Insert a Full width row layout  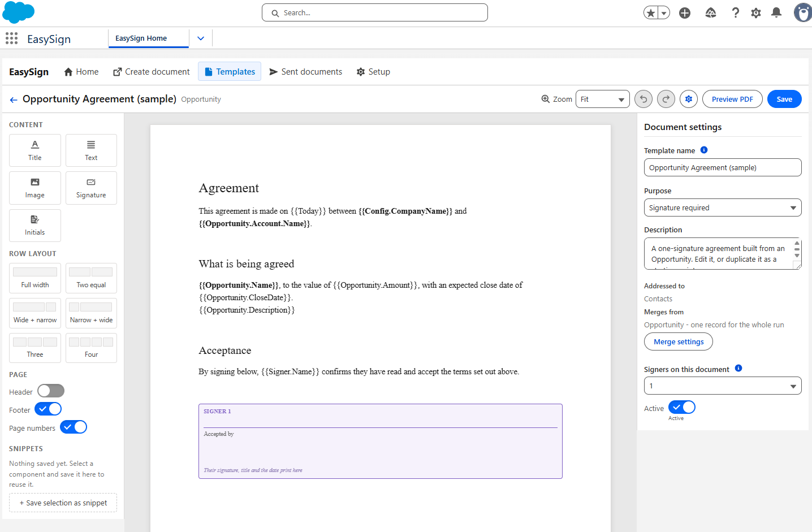click(x=35, y=278)
